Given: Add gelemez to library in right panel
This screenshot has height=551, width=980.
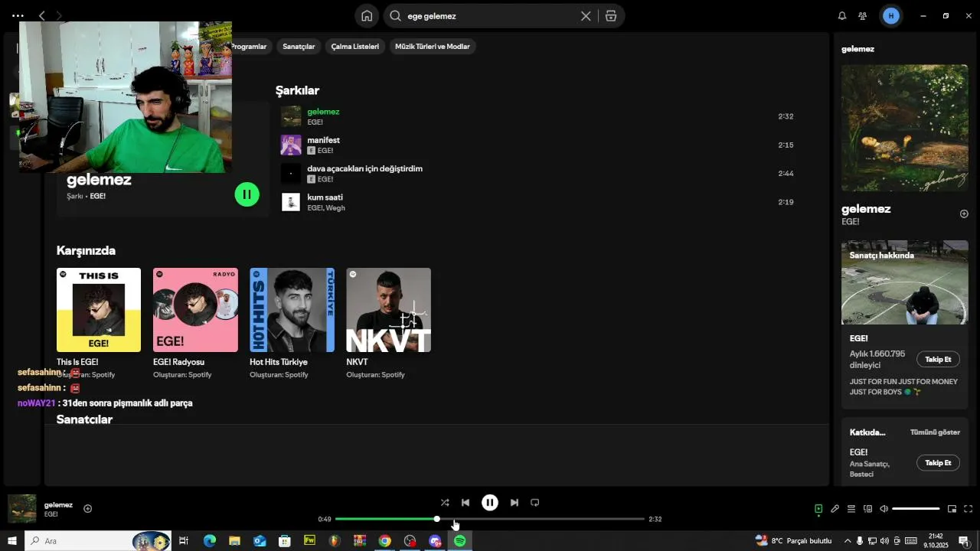Looking at the screenshot, I should (x=964, y=214).
